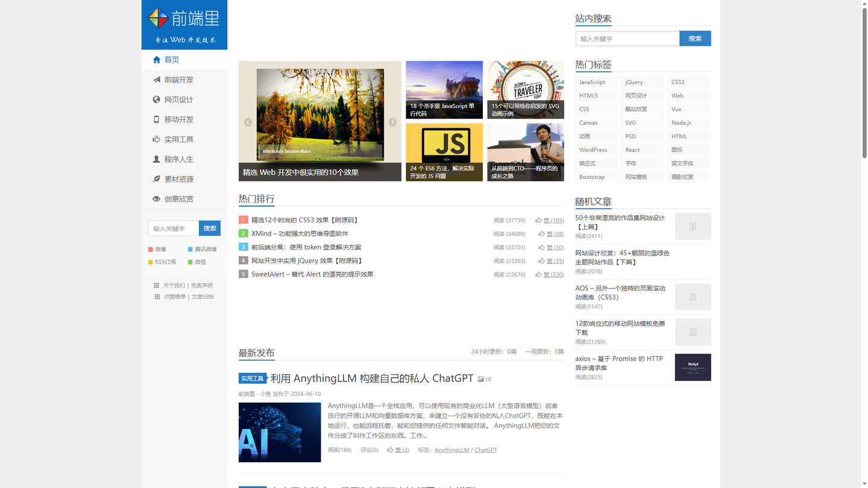
Task: Open the 24 个 ES6 方法 thumbnail
Action: pos(444,152)
